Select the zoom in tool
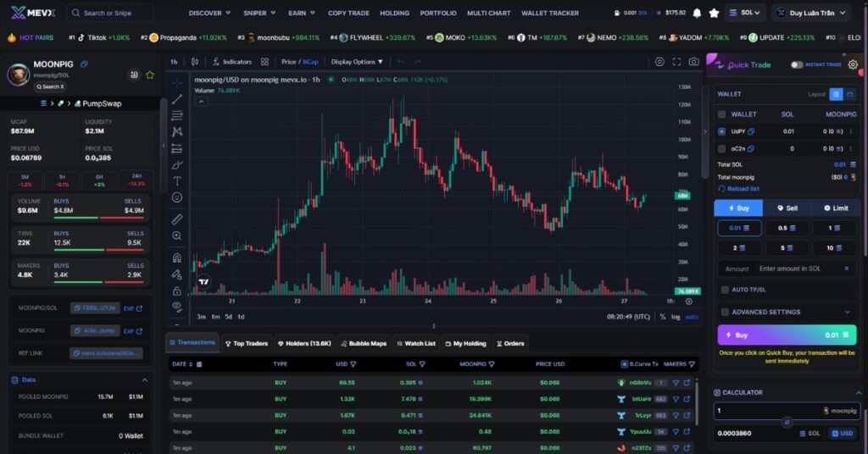The image size is (868, 454). click(x=177, y=235)
